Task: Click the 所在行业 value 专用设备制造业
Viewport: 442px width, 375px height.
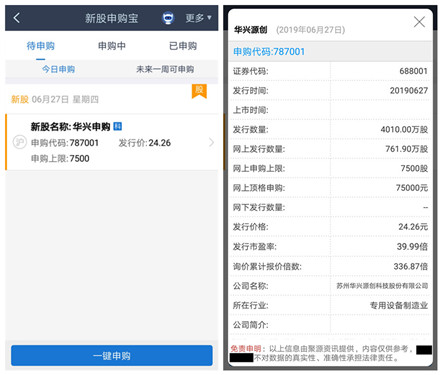Action: [x=399, y=305]
